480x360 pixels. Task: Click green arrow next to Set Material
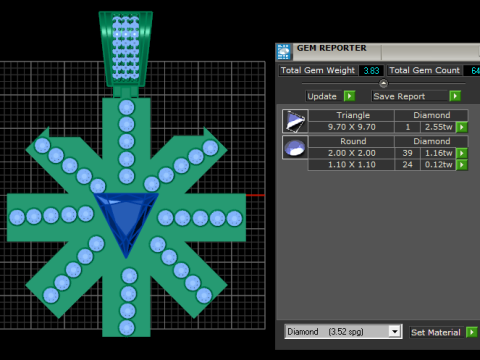point(472,332)
